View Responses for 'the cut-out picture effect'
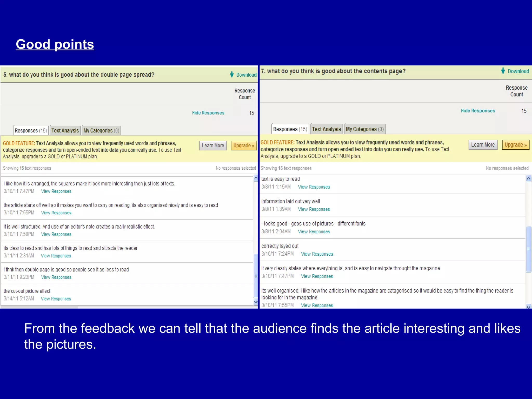 tap(56, 299)
